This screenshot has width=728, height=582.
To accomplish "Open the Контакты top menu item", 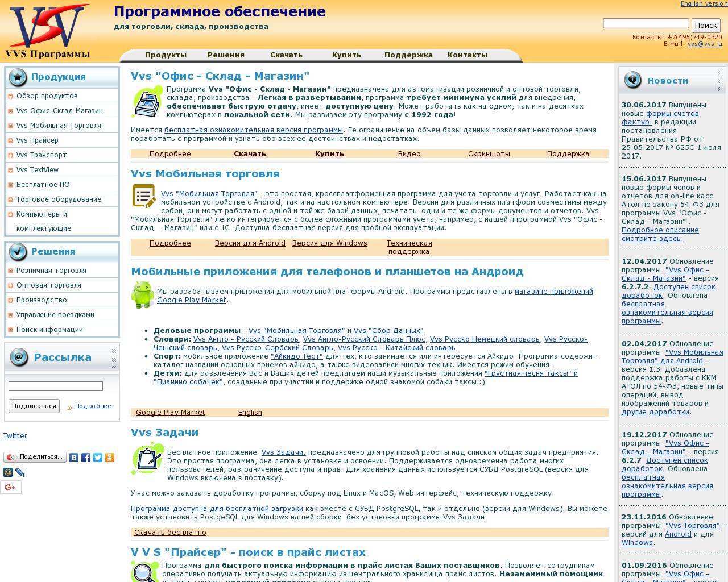I will [467, 55].
